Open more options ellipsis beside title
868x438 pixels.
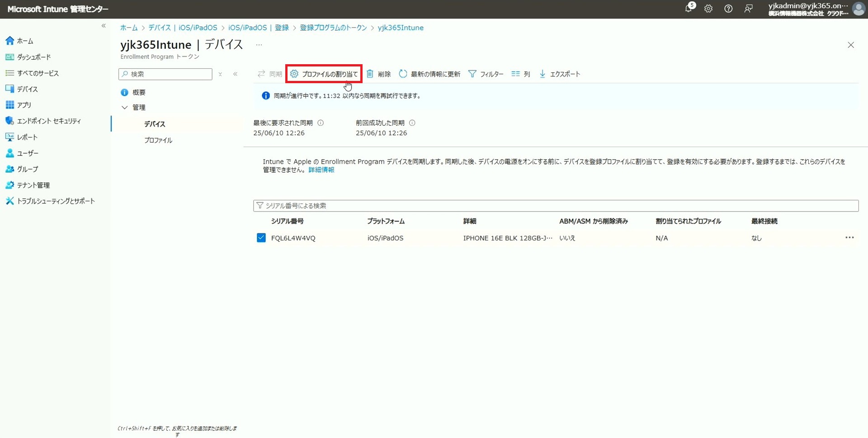(x=259, y=45)
